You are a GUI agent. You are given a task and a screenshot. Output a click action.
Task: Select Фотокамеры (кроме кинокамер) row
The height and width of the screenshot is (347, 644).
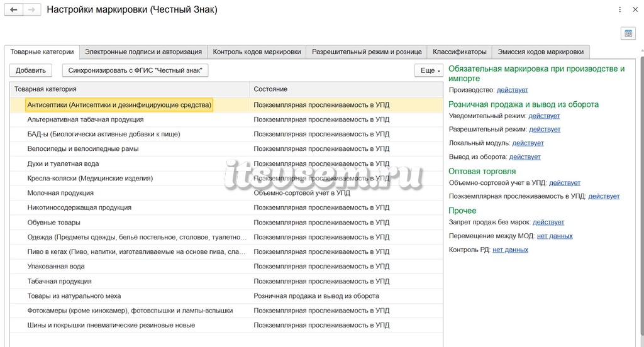click(226, 311)
